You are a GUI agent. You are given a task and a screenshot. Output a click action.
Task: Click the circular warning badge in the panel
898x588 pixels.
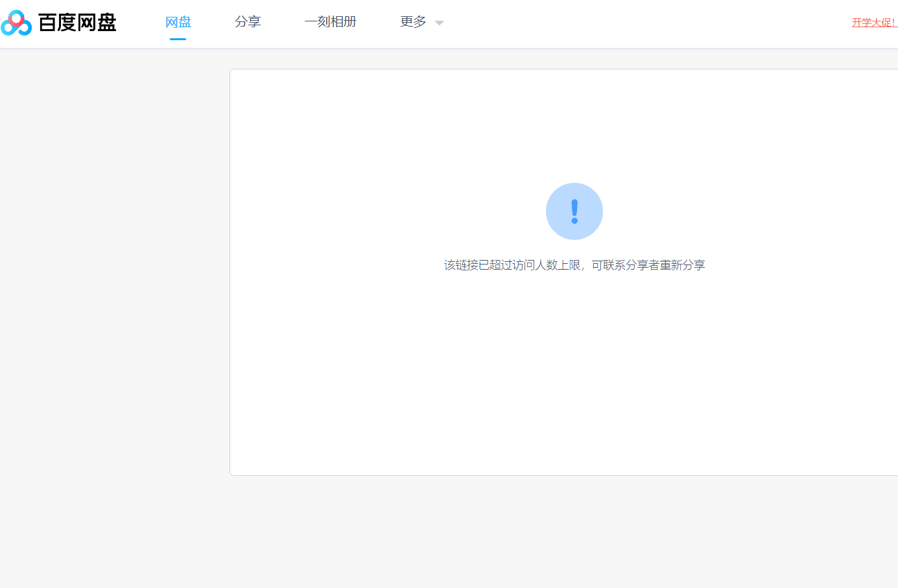coord(574,211)
